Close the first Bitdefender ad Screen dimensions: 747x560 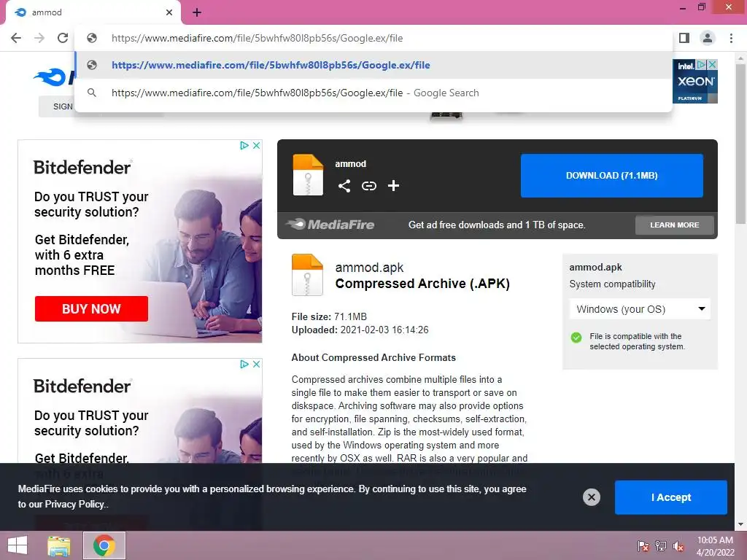click(256, 145)
